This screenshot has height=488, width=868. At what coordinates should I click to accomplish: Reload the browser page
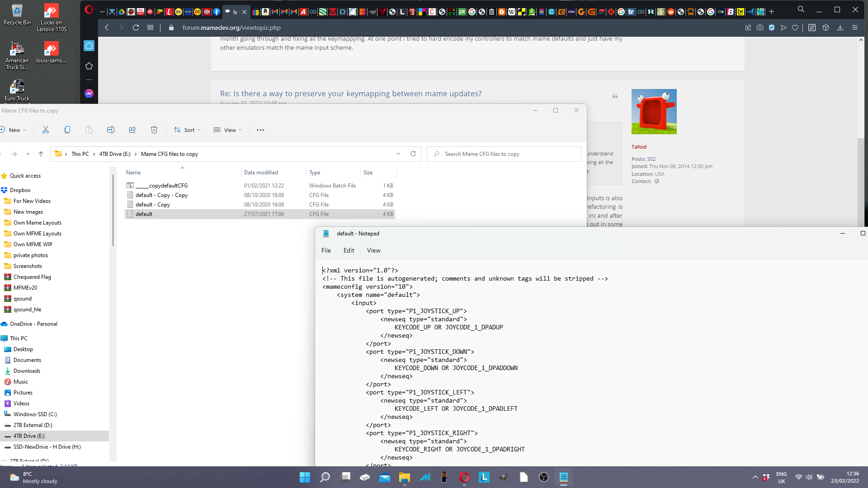(x=136, y=28)
